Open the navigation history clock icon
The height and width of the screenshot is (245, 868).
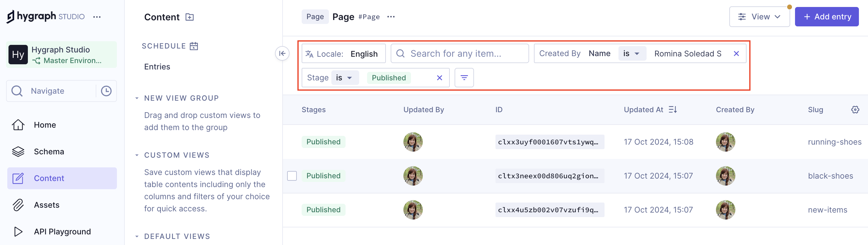click(106, 91)
